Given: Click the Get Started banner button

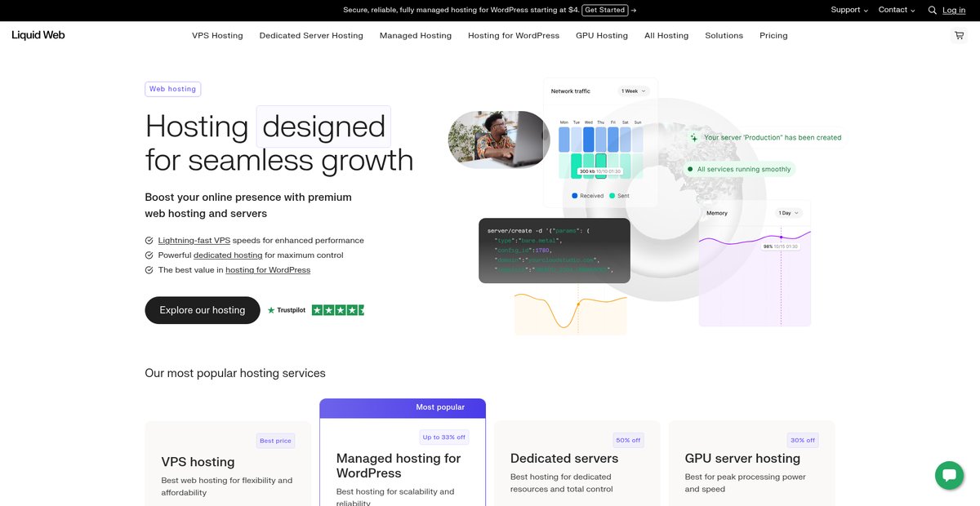Looking at the screenshot, I should point(605,10).
